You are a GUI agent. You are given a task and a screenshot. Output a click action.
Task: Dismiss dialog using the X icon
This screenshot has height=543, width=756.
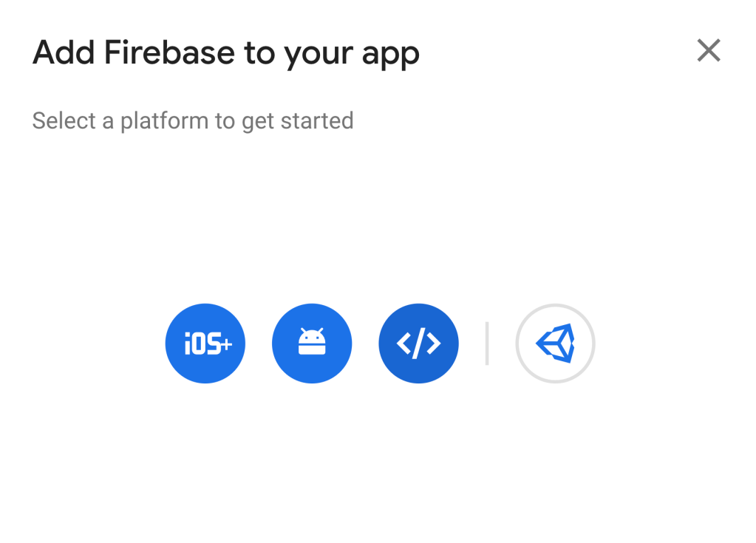tap(708, 50)
